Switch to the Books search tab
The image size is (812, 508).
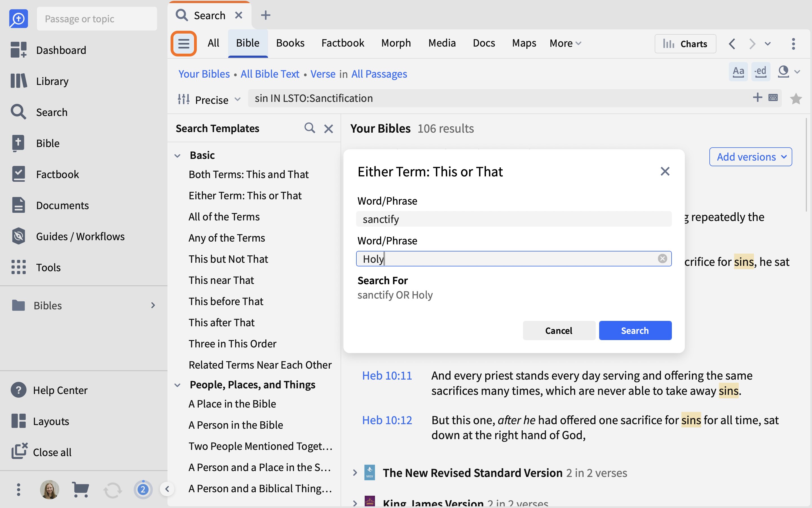290,43
